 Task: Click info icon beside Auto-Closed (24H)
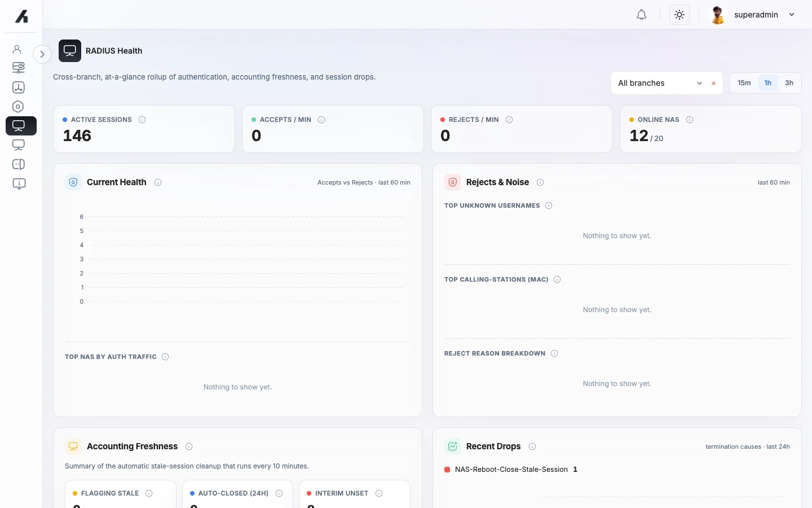(x=279, y=493)
